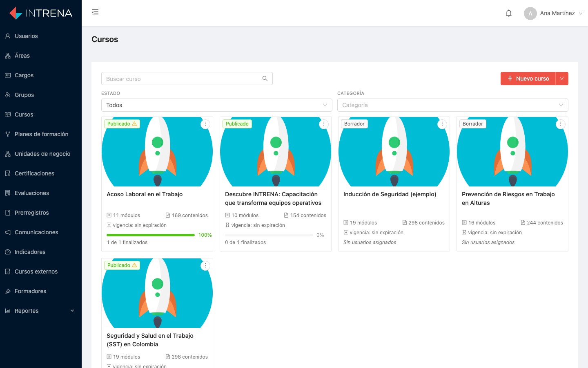The height and width of the screenshot is (368, 588).
Task: Click the Inducción de Seguridad rocket thumbnail
Action: point(394,152)
